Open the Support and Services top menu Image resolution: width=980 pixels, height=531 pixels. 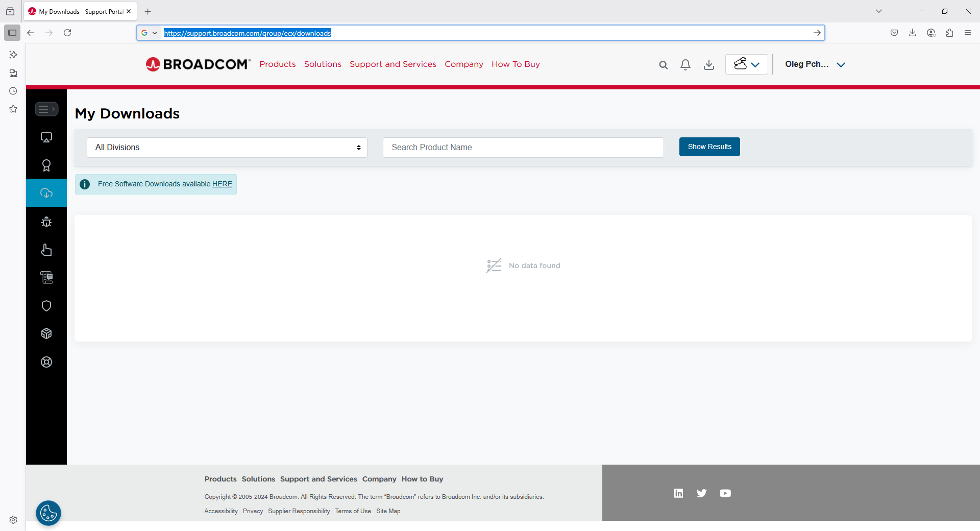(393, 64)
